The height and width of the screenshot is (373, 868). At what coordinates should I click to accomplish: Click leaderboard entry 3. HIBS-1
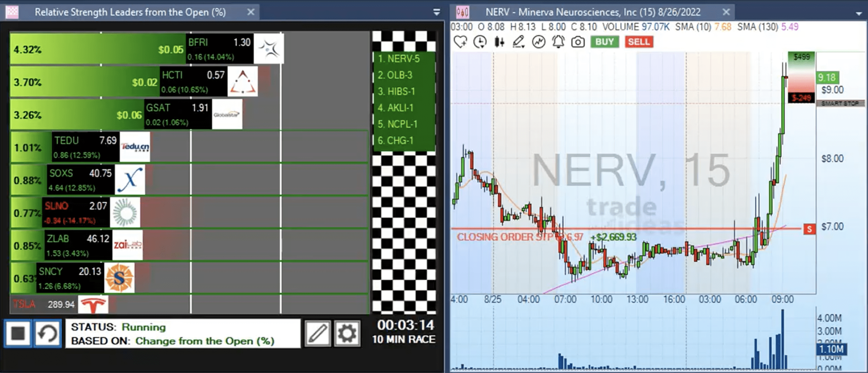[396, 91]
